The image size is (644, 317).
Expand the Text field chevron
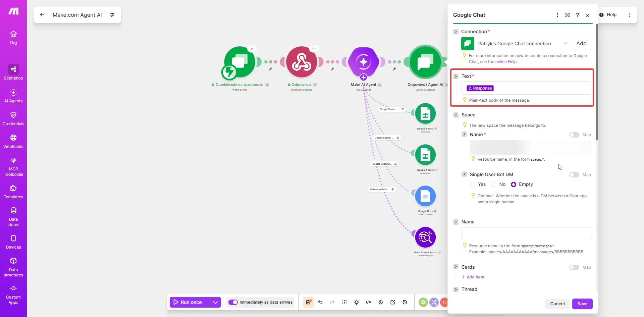(456, 76)
